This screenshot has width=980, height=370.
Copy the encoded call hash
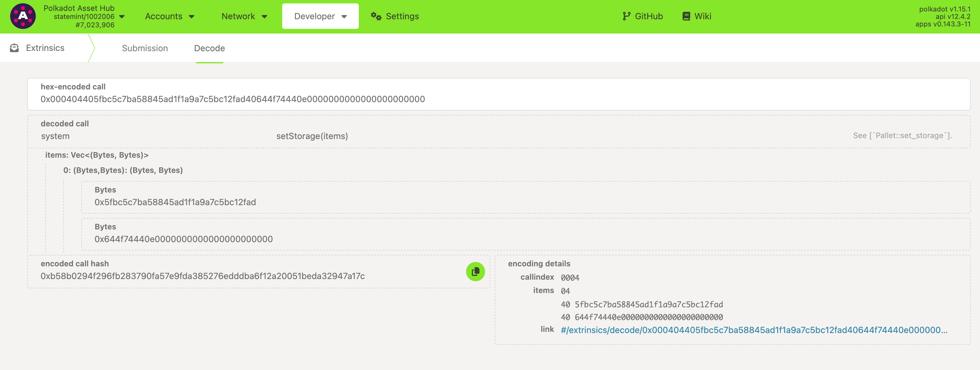[x=475, y=271]
